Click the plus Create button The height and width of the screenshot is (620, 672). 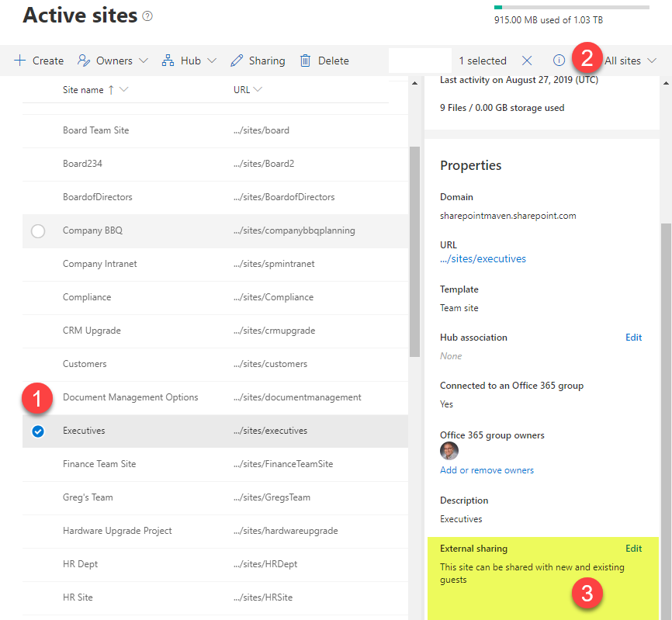coord(39,61)
